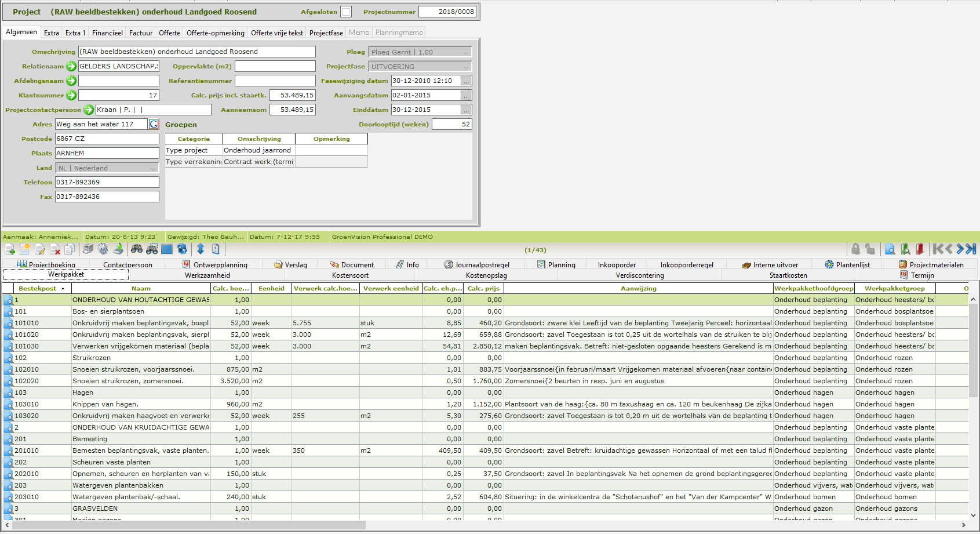Open the Ontwerpplanning tab
Viewport: 980px width, 534px height.
[215, 264]
